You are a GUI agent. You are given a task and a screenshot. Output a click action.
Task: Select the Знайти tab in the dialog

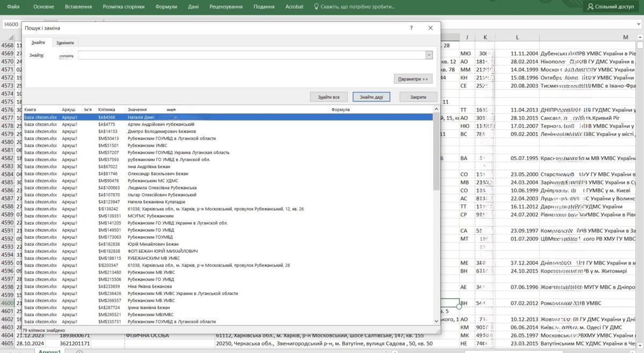click(38, 42)
